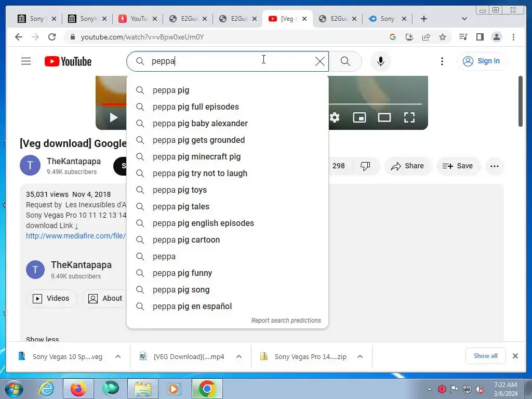Image resolution: width=532 pixels, height=399 pixels.
Task: Open YouTube settings three-dot menu
Action: (442, 61)
